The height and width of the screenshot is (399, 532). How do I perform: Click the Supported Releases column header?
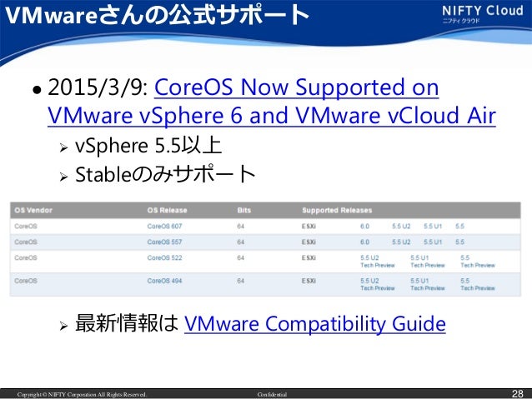(337, 210)
